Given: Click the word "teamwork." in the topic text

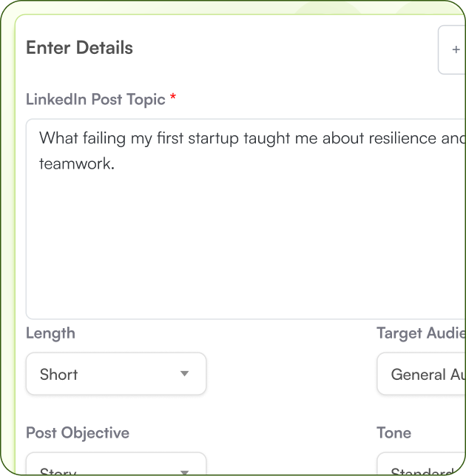Looking at the screenshot, I should tap(77, 164).
